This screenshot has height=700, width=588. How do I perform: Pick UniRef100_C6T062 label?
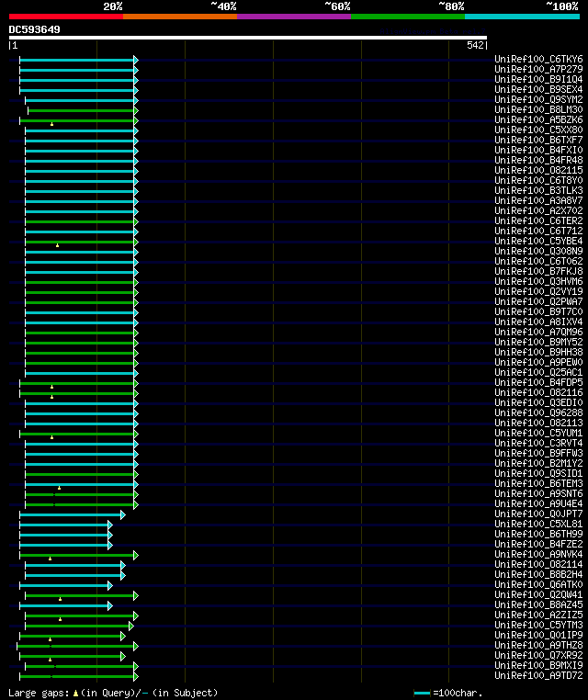click(538, 261)
